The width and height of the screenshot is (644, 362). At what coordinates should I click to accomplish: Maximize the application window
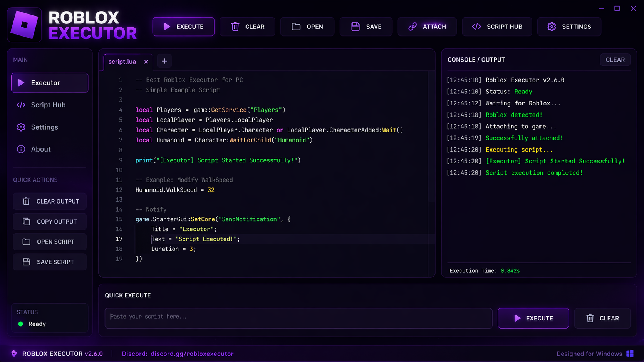click(617, 8)
